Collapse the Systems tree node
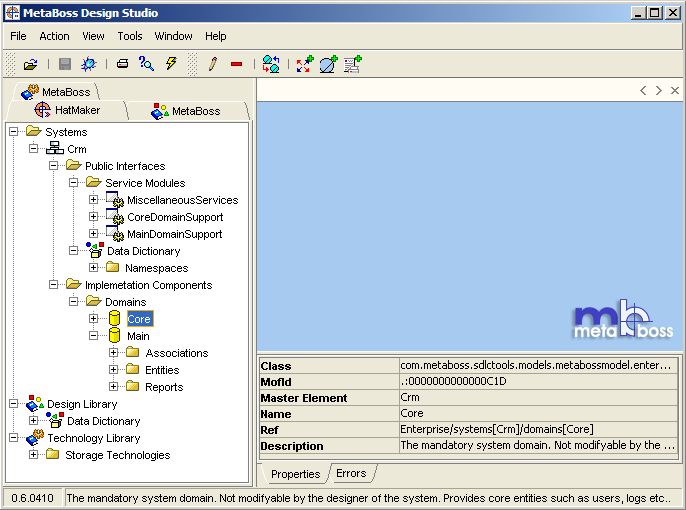This screenshot has width=686, height=510. [x=14, y=131]
